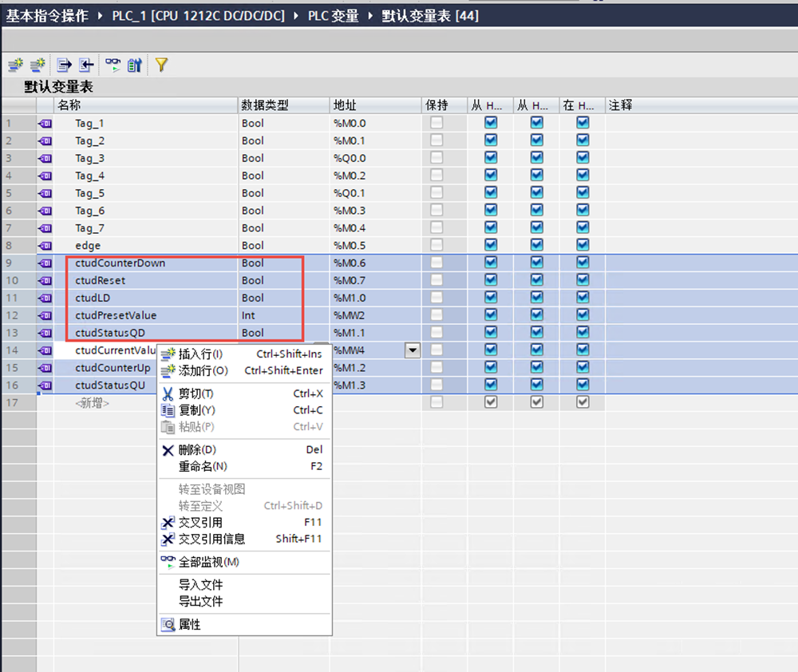This screenshot has width=798, height=672.
Task: Click the 数据类型 column header
Action: coord(265,105)
